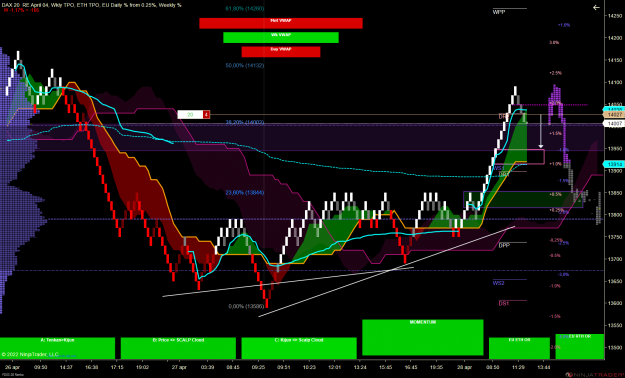This screenshot has height=378, width=625.
Task: Click the 28 apr date on time axis
Action: [465, 367]
